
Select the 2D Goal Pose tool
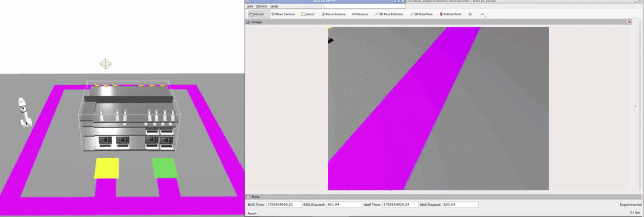click(x=422, y=14)
